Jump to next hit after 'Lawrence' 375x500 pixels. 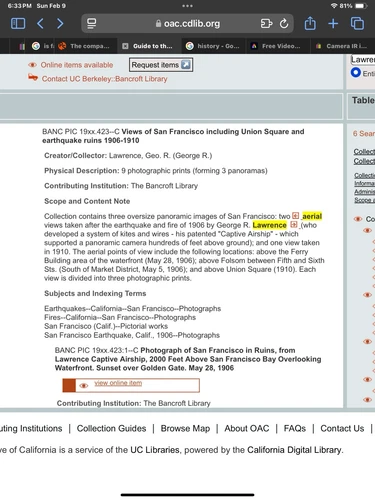tap(294, 224)
